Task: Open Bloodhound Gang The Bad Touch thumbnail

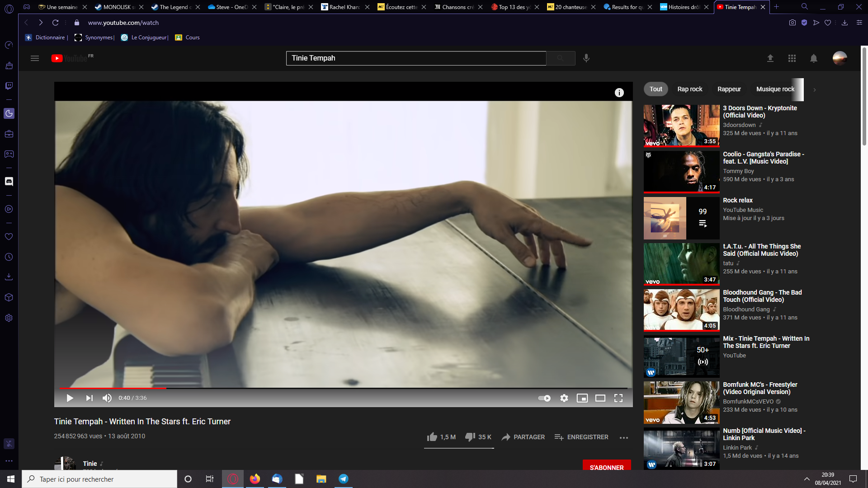Action: [682, 310]
